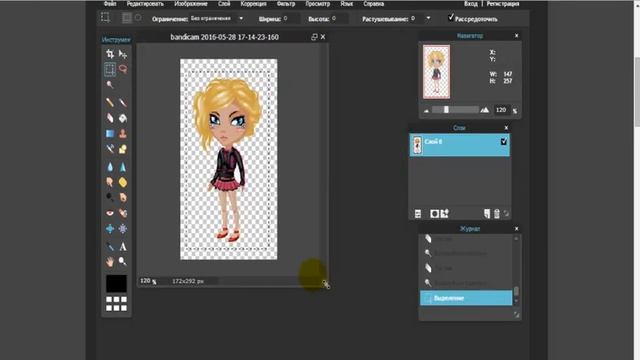Screen dimensions: 640x360
Task: Create a new layer in Слои panel
Action: click(x=487, y=213)
